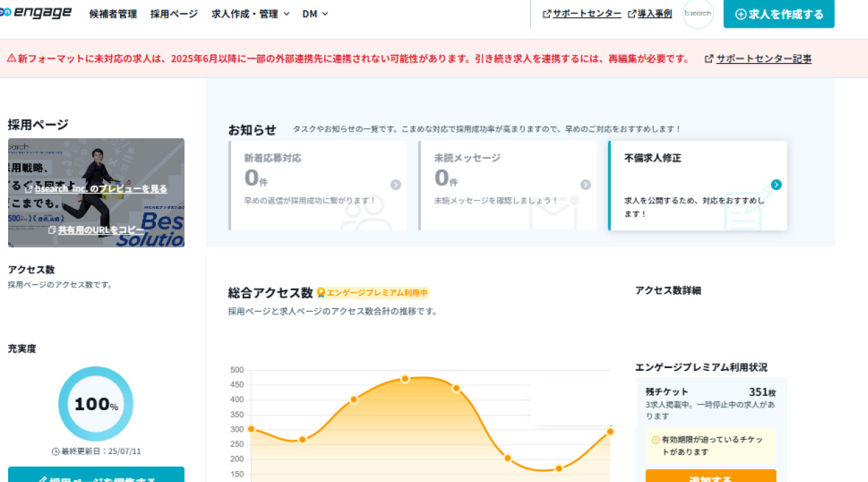Open the 採用ページ menu item
This screenshot has width=868, height=482.
tap(174, 14)
